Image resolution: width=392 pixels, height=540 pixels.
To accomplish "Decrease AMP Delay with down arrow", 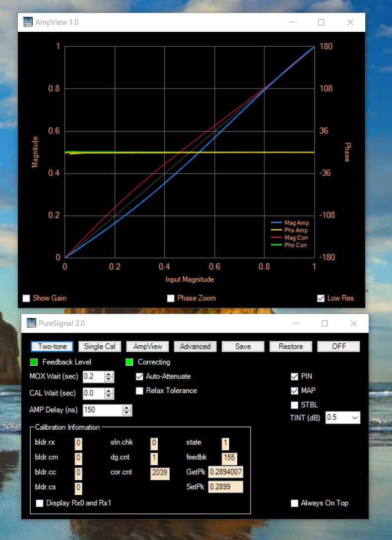I will [127, 413].
